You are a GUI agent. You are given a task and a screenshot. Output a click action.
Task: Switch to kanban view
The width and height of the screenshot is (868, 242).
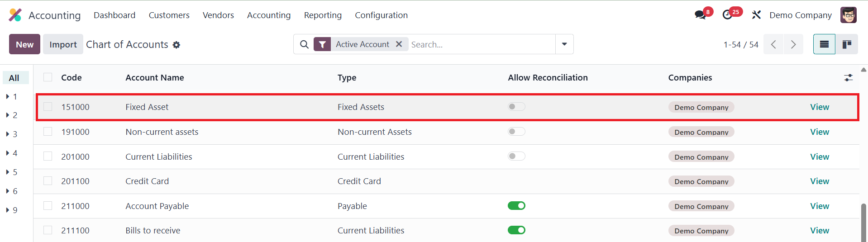[847, 44]
